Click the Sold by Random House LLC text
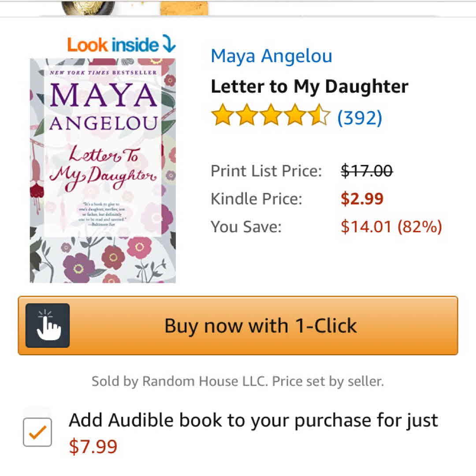Image resolution: width=476 pixels, height=476 pixels. [238, 381]
